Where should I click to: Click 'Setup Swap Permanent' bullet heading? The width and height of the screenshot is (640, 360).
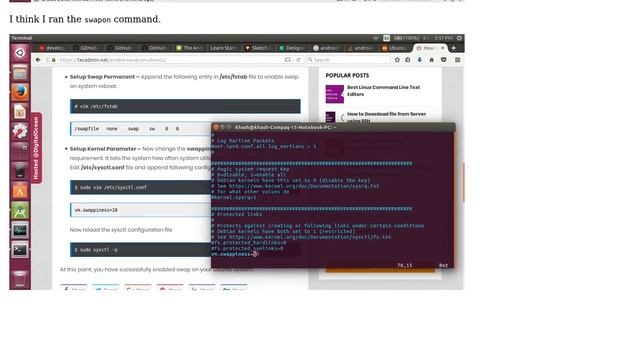coord(102,77)
